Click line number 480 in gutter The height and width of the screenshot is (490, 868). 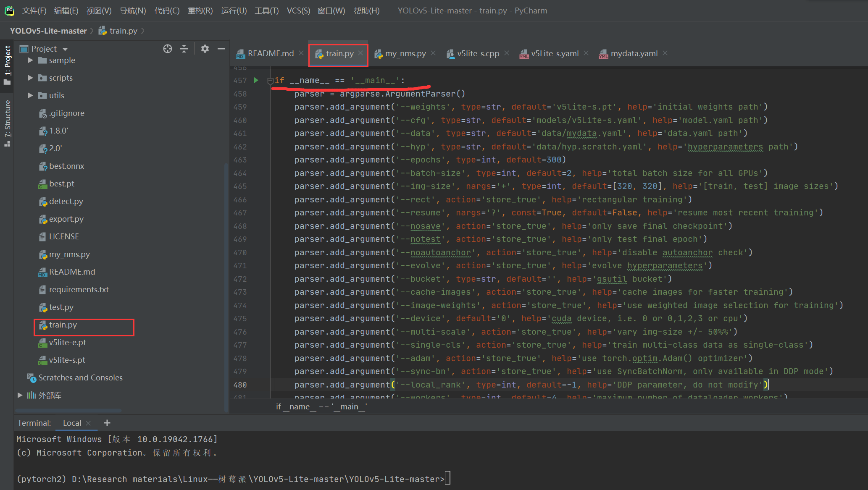point(240,385)
